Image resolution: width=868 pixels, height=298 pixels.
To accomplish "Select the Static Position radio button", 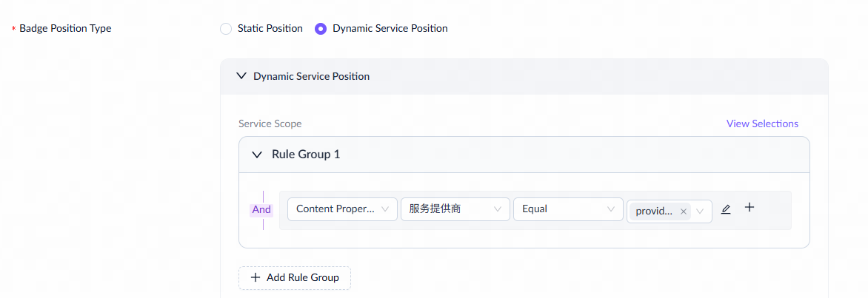I will click(x=226, y=29).
